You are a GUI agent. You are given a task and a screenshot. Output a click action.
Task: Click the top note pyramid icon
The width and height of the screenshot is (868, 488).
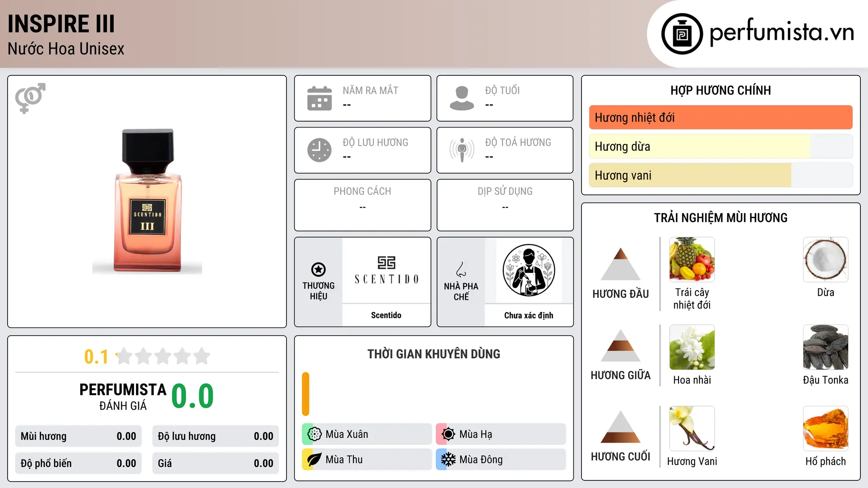coord(620,264)
